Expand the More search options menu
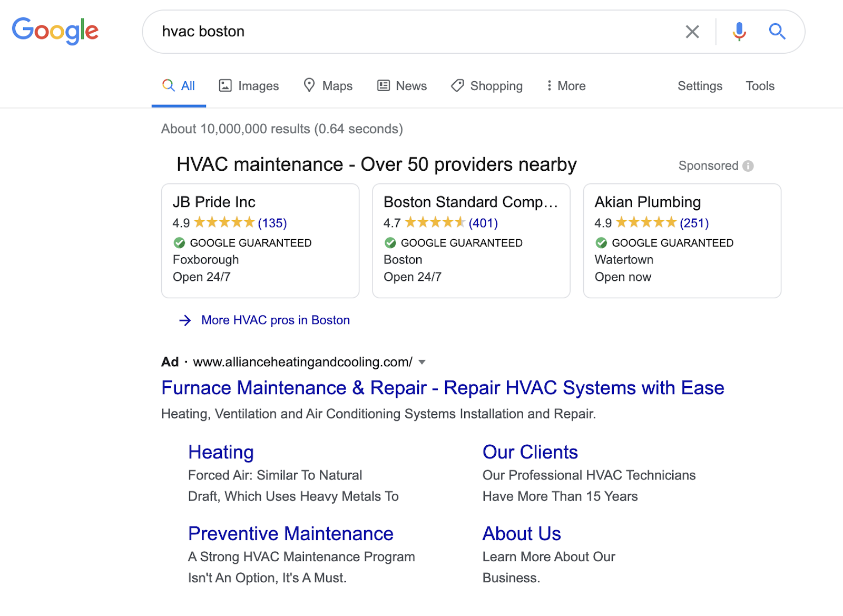Screen dimensions: 843x616 pos(566,86)
